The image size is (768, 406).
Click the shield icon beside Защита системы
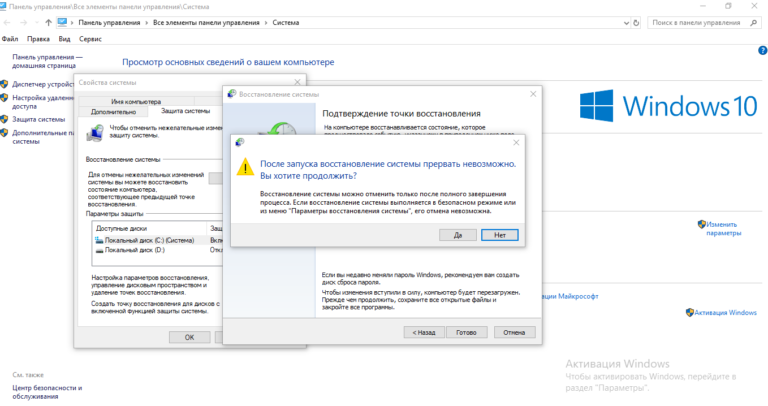click(6, 119)
